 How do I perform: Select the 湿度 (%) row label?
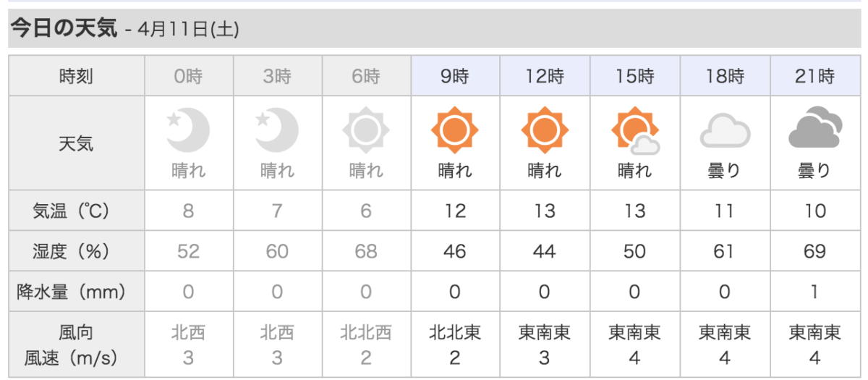[76, 251]
